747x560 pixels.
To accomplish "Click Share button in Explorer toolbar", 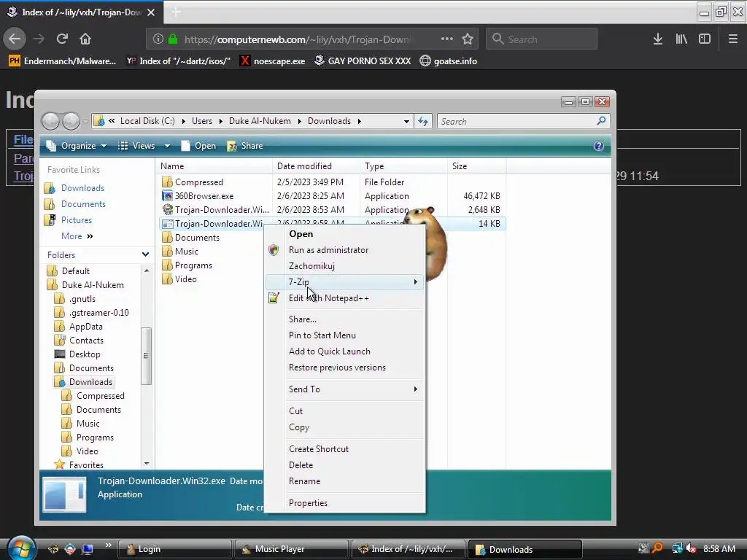I will pyautogui.click(x=245, y=146).
